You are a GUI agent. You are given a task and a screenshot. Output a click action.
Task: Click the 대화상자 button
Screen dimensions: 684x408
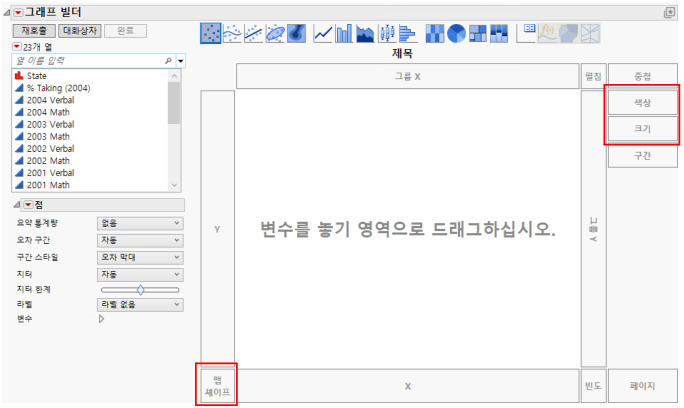(80, 31)
